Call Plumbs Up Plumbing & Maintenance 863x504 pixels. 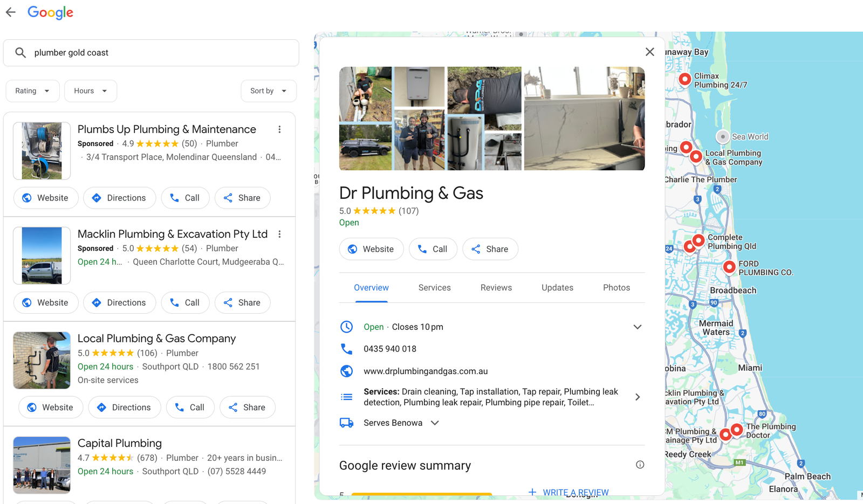coord(185,198)
